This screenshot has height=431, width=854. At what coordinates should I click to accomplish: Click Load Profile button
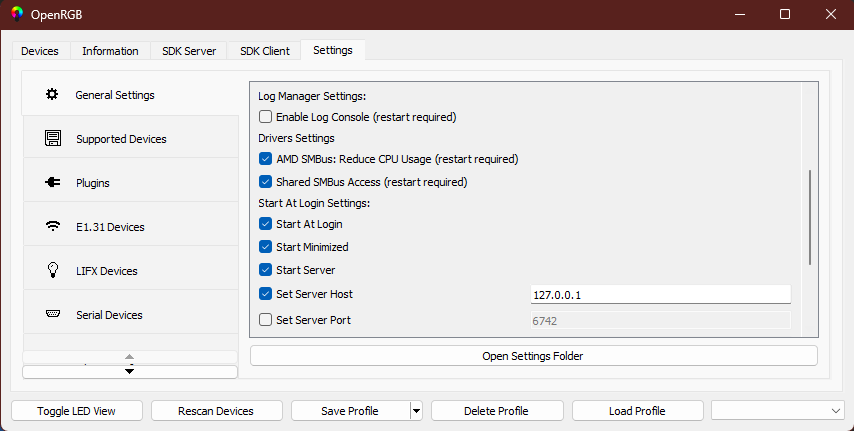pos(638,411)
